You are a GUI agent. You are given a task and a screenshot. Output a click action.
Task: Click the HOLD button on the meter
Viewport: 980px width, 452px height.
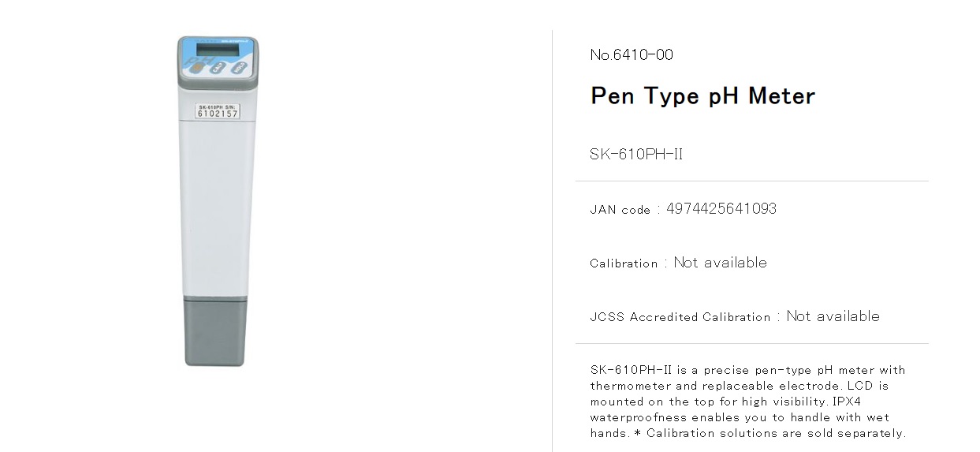239,69
